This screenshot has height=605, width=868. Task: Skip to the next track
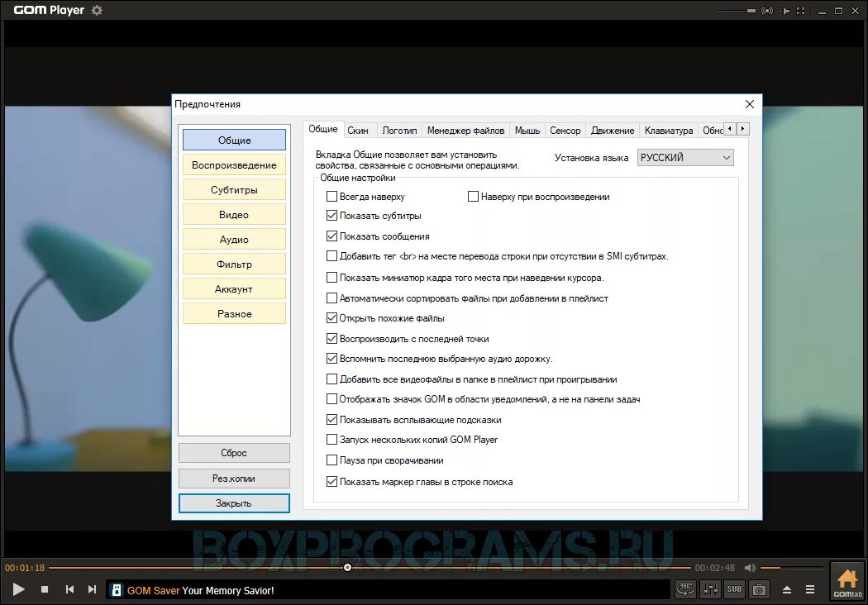pyautogui.click(x=92, y=589)
